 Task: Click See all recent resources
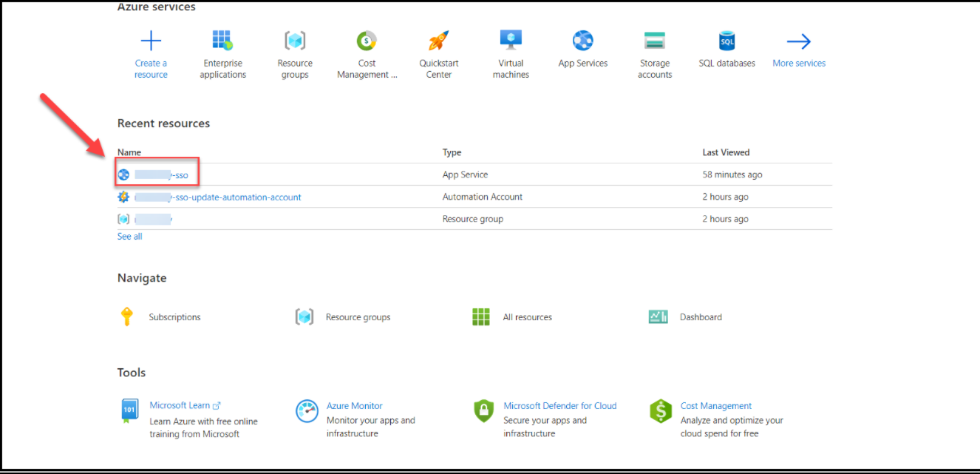click(129, 237)
